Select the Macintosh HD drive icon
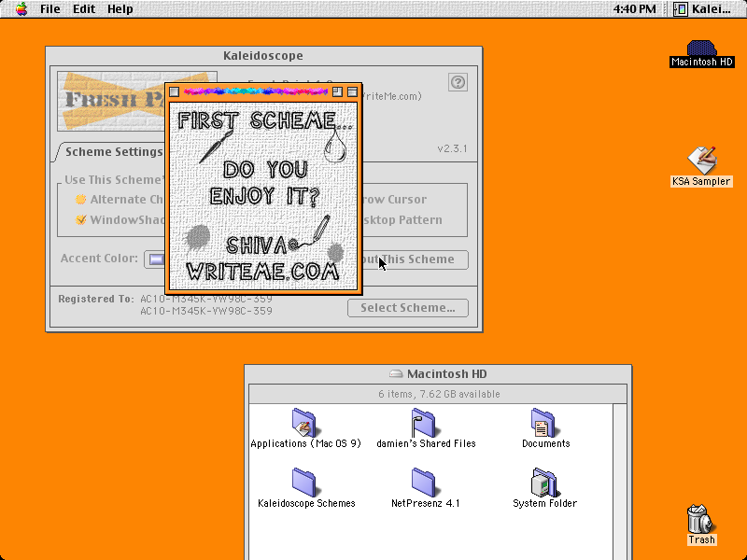 [x=702, y=48]
